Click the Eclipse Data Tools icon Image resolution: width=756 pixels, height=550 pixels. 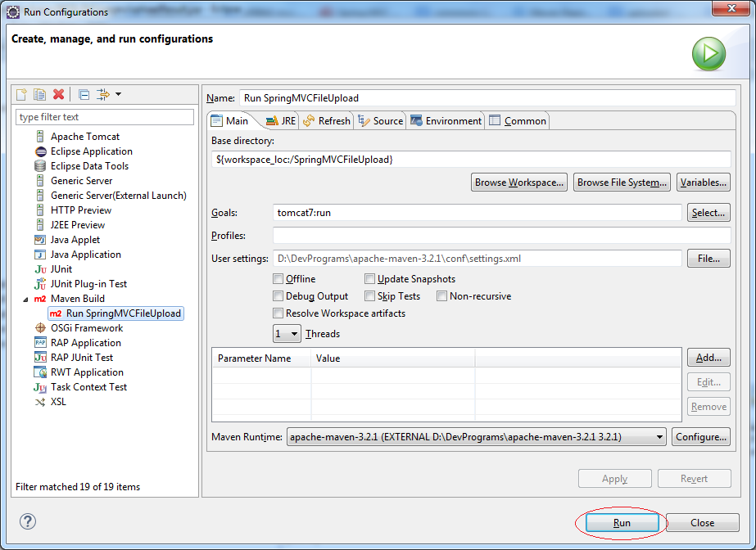pos(40,166)
